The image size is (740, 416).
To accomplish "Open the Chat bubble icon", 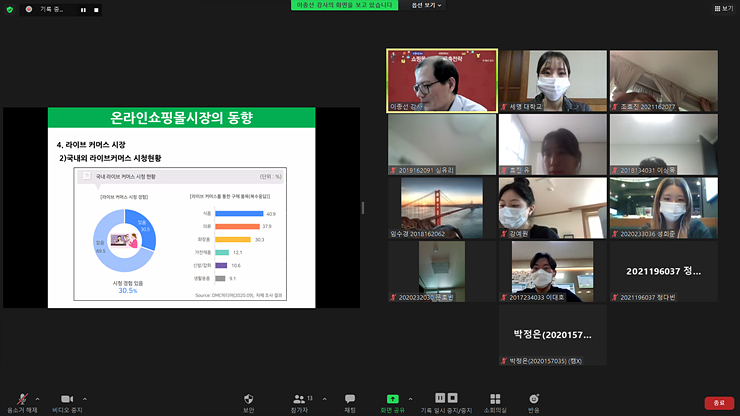I will [350, 399].
